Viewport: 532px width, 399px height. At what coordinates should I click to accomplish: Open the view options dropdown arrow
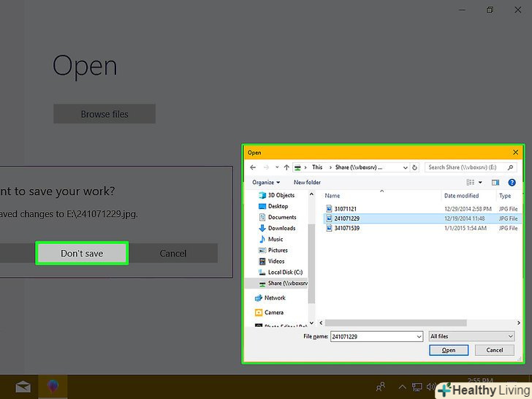[480, 183]
